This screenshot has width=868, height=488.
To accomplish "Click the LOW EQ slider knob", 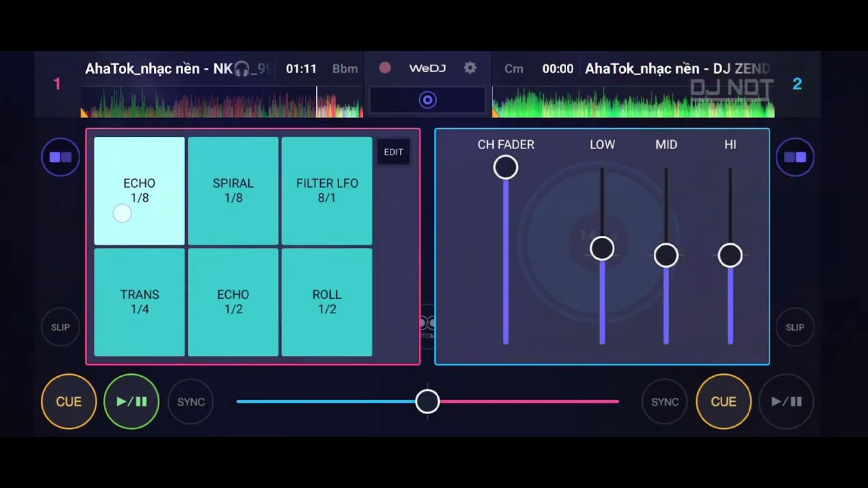I will [x=602, y=249].
